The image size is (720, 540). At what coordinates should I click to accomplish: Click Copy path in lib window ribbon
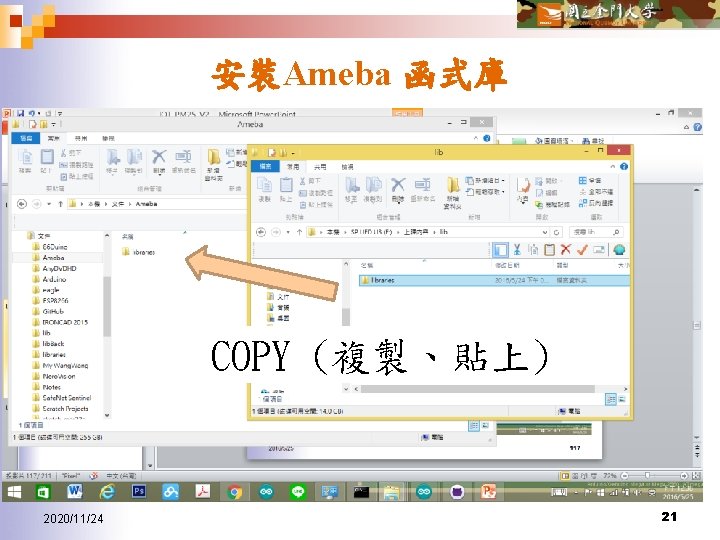316,193
